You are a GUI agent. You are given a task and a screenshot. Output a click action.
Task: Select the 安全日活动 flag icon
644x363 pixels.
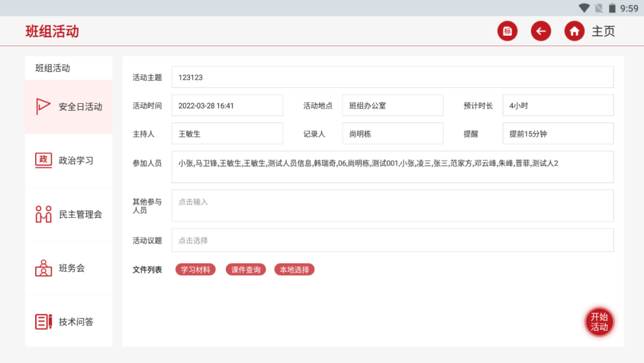tap(44, 107)
